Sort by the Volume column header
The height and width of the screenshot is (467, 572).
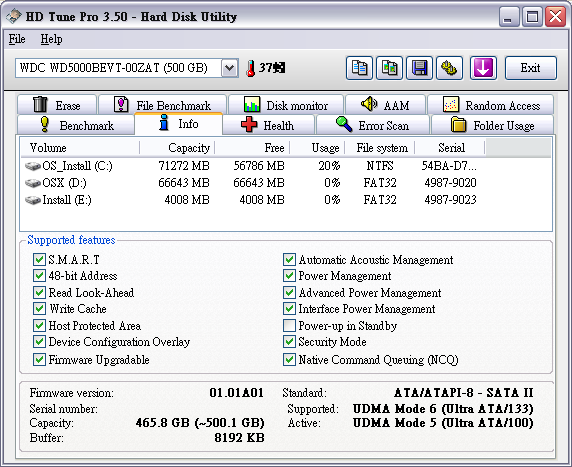pos(80,148)
